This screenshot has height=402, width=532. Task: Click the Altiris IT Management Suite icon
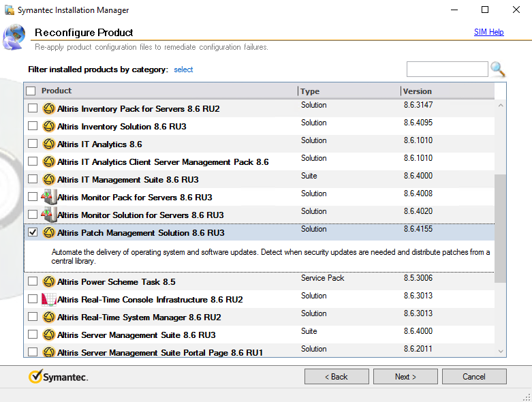click(x=49, y=179)
